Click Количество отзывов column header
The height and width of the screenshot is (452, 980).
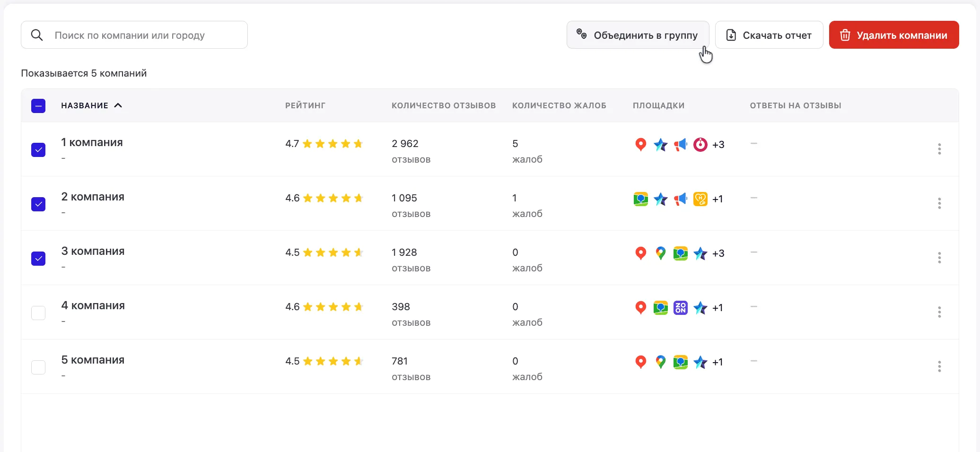point(444,105)
